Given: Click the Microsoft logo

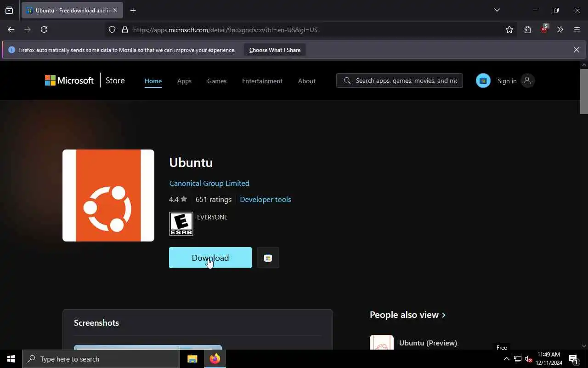Looking at the screenshot, I should coord(69,80).
